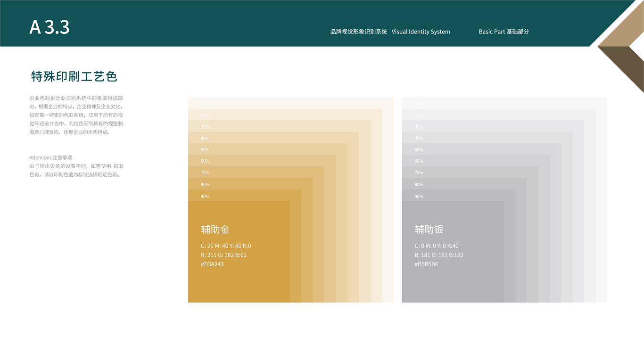Click the 'Basic Part 基础部分' header text
644x362 pixels.
tap(504, 32)
